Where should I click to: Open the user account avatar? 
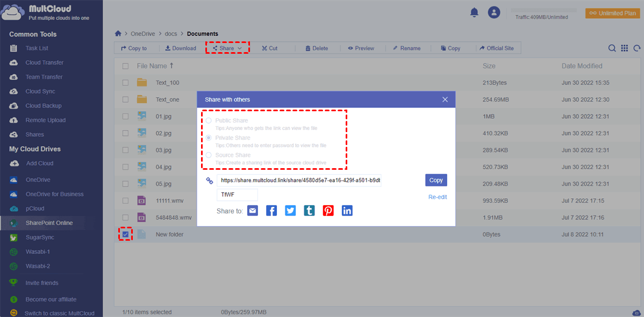coord(493,12)
